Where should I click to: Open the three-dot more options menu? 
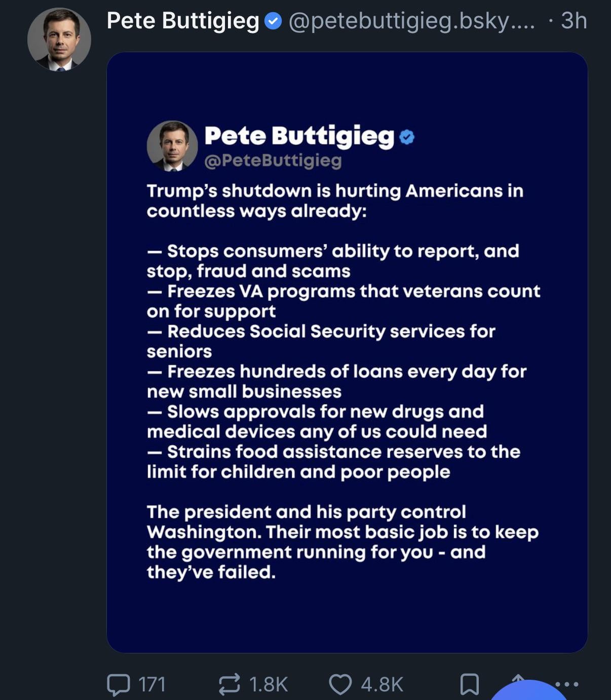click(567, 684)
